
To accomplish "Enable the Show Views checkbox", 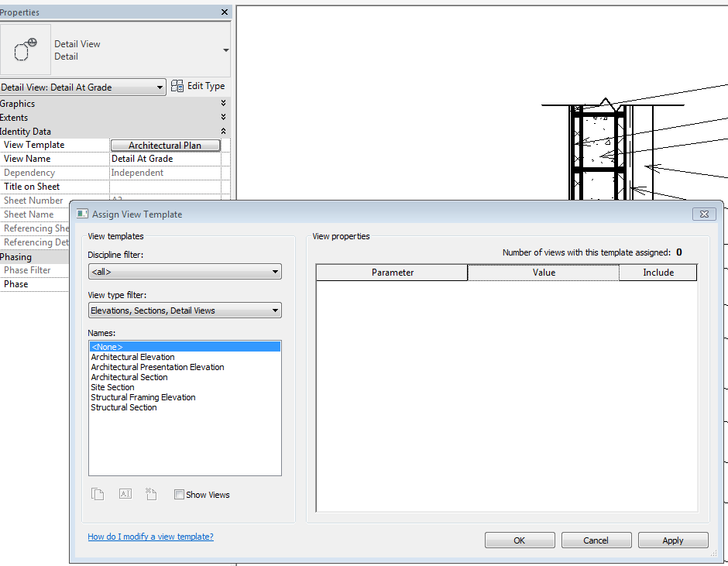I will point(179,495).
